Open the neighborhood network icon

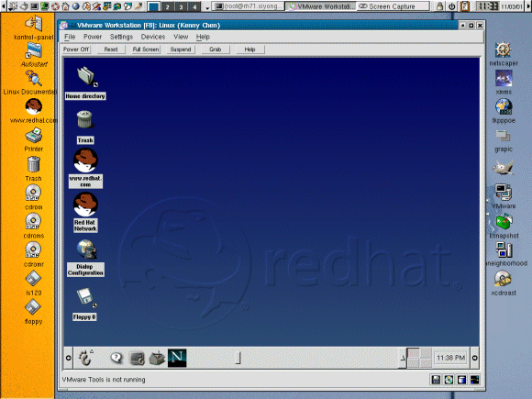coord(504,249)
